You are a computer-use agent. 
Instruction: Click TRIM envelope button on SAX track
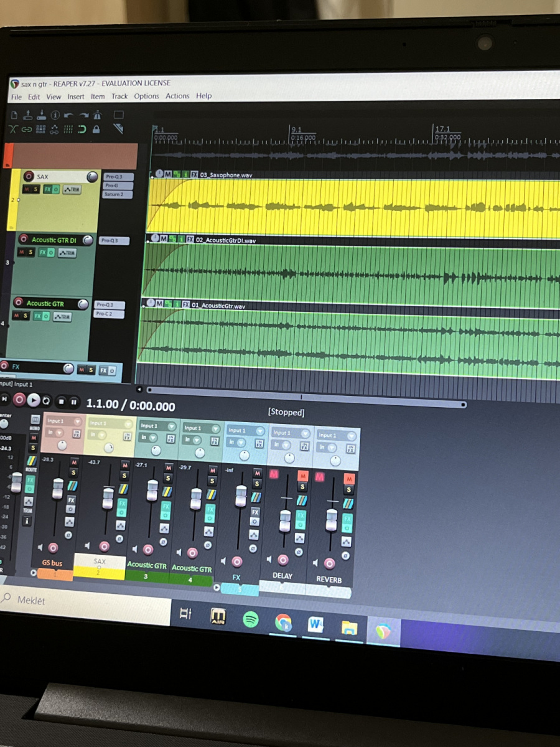tap(72, 189)
